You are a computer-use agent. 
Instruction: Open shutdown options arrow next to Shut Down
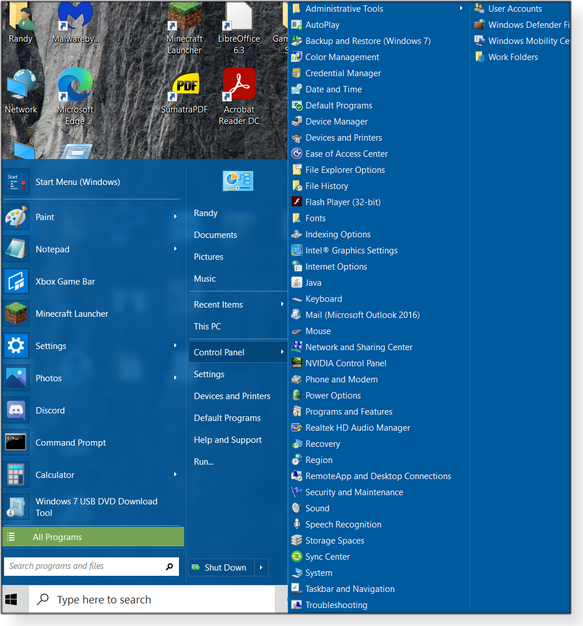[x=261, y=567]
